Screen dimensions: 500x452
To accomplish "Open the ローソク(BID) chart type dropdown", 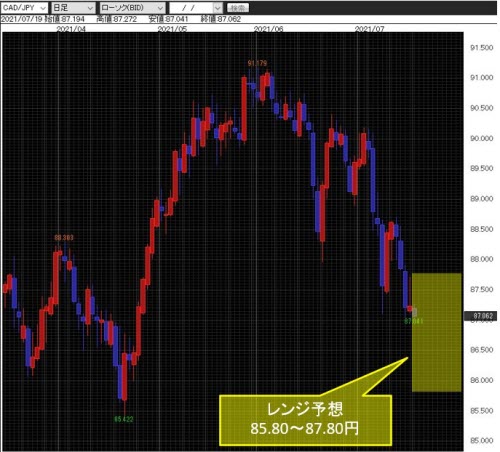I will coord(132,8).
